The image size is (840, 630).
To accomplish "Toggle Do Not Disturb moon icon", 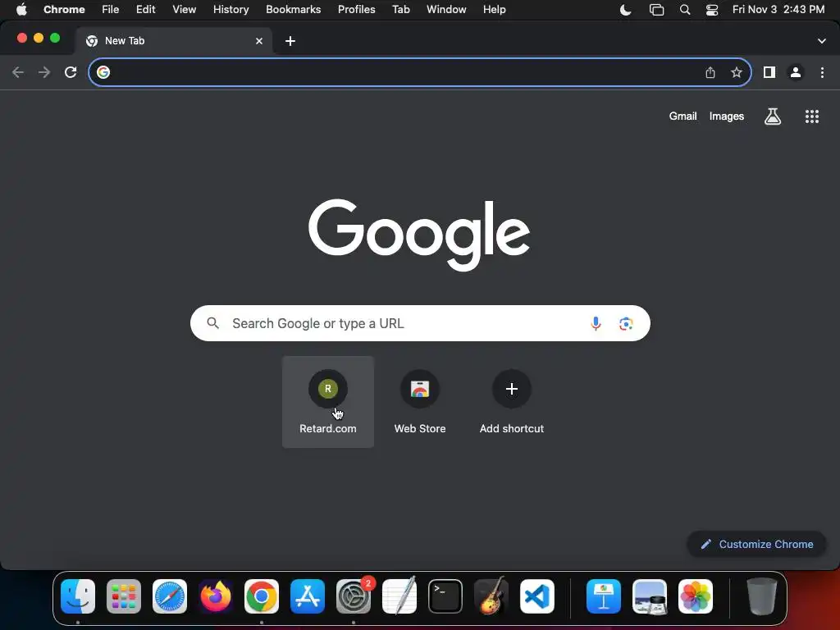I will tap(626, 10).
